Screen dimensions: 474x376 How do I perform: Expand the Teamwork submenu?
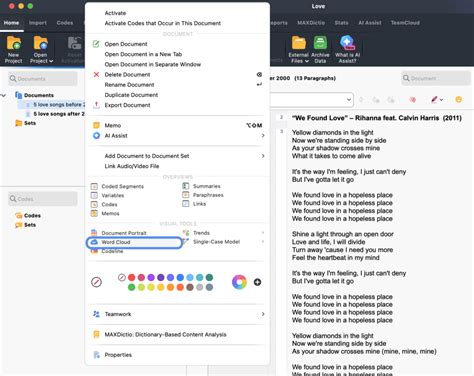click(x=263, y=314)
